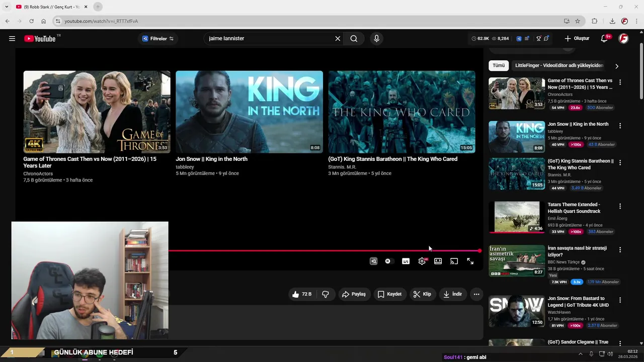Screen dimensions: 644x362
Task: Open options menu for Jon Snow From Bastard sidebar video
Action: 620,300
